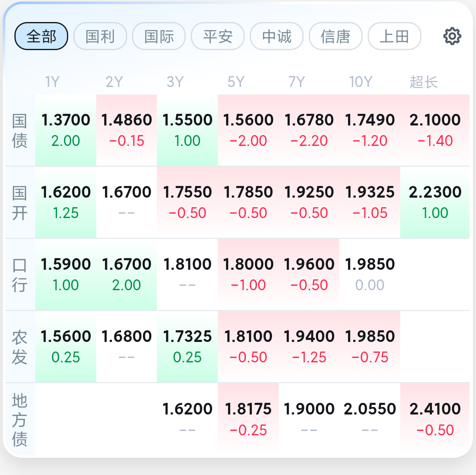Open the 农发 3Y yield 1.7325
Screen dimensions: 476x475
click(187, 347)
